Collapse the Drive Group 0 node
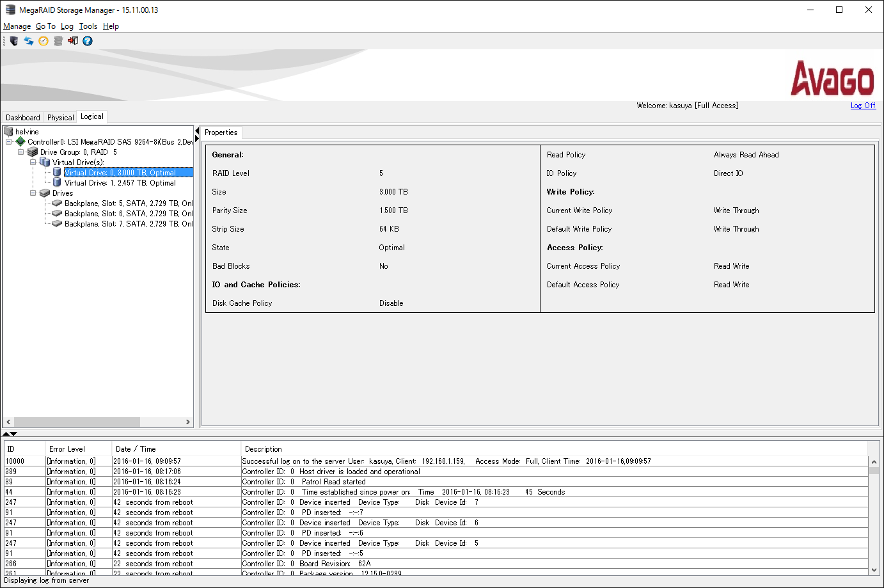The width and height of the screenshot is (884, 588). coord(21,152)
